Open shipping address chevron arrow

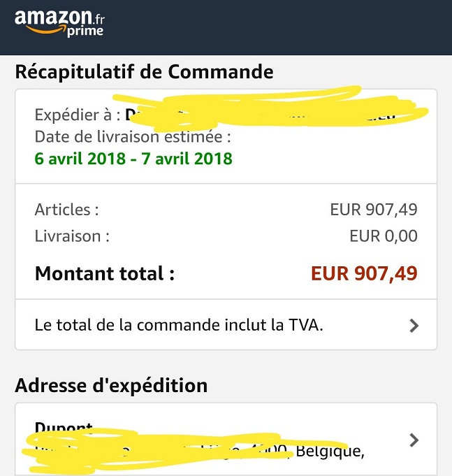(x=414, y=440)
